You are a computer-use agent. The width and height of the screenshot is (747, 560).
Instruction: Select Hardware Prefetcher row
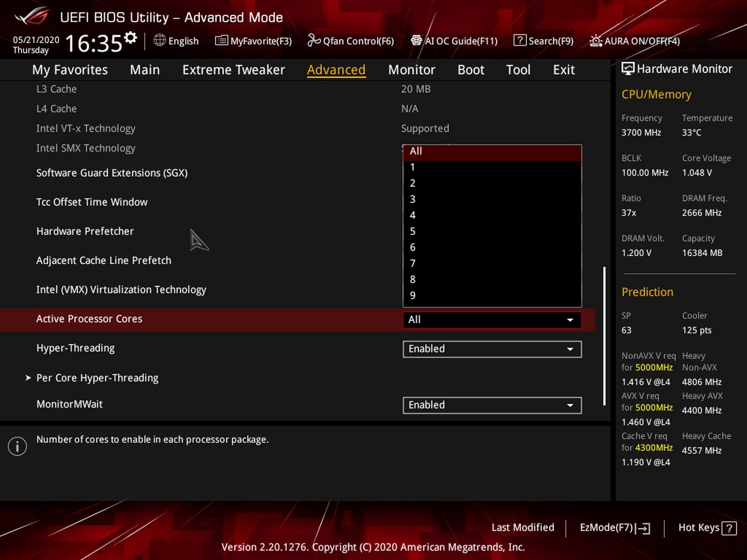85,231
